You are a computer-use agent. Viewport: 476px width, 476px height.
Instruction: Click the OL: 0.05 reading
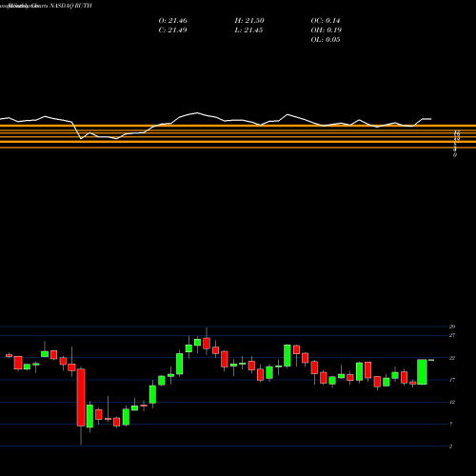click(326, 40)
